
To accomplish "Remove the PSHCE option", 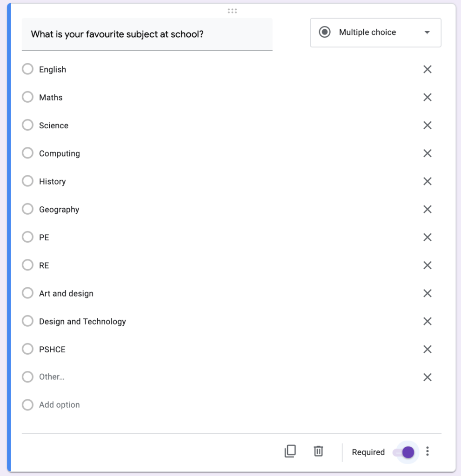I will 428,349.
